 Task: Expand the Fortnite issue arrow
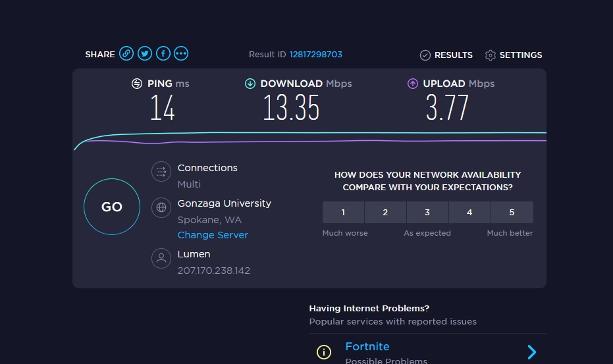coord(531,352)
